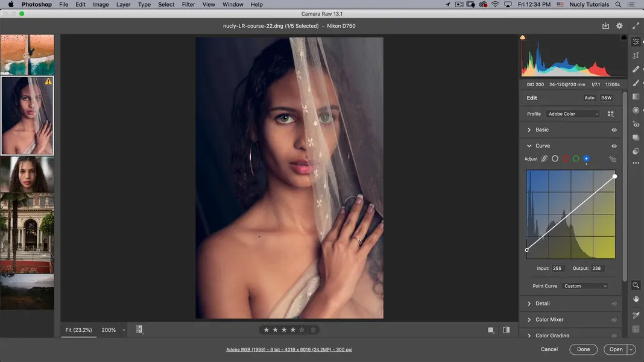
Task: Toggle the grid overlay icon
Action: (x=636, y=329)
